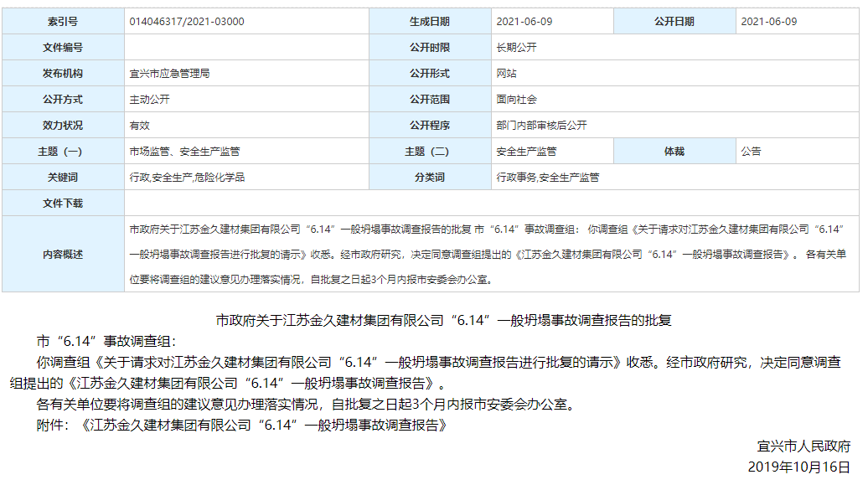This screenshot has height=485, width=868.
Task: Click the index number 014046317/2021-03000
Action: [187, 22]
